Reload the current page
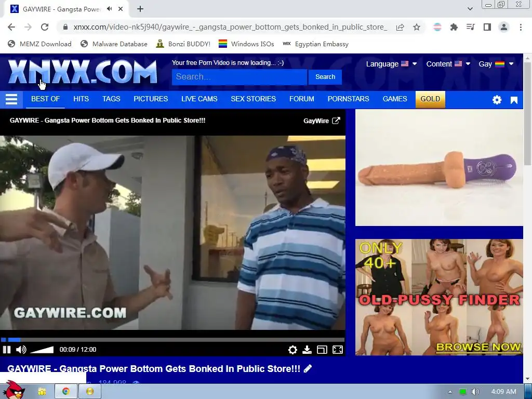The height and width of the screenshot is (399, 532). click(x=45, y=27)
